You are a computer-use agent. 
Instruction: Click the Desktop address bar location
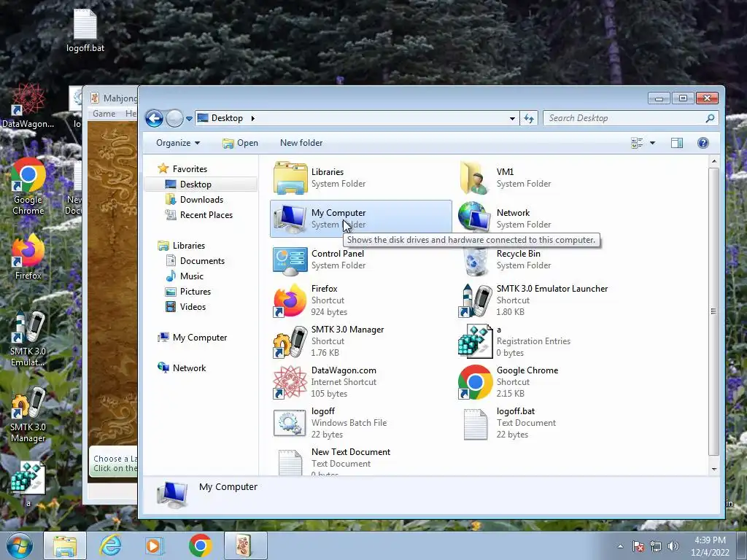(227, 118)
